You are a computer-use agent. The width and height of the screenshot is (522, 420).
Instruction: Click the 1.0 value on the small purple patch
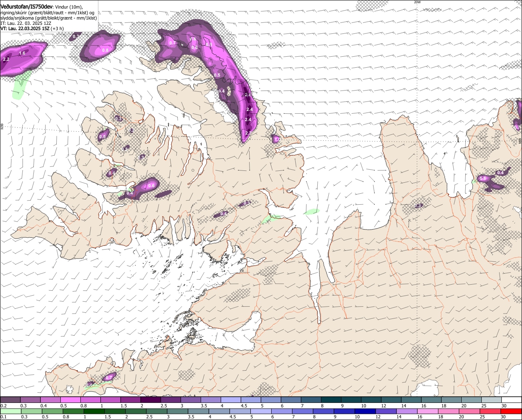click(x=276, y=140)
